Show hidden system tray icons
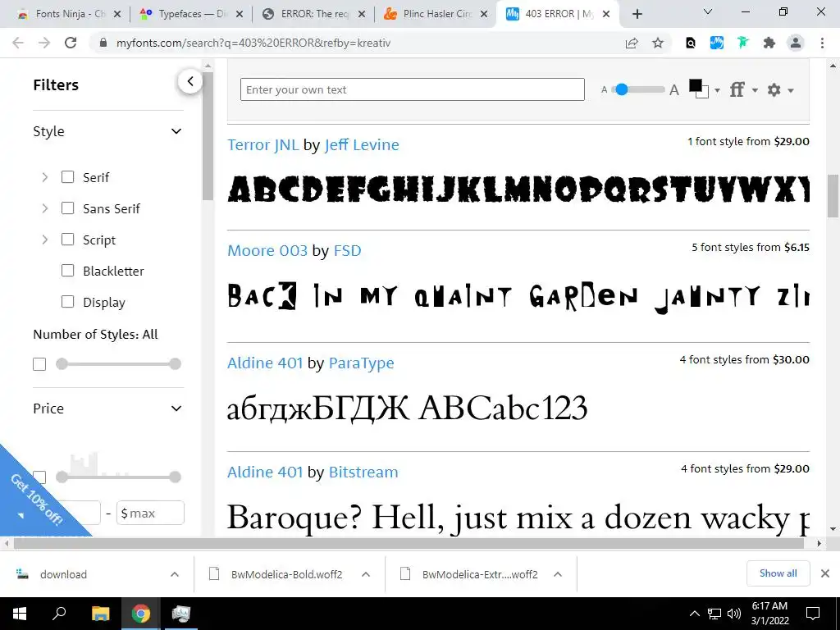The width and height of the screenshot is (840, 630). pos(694,614)
